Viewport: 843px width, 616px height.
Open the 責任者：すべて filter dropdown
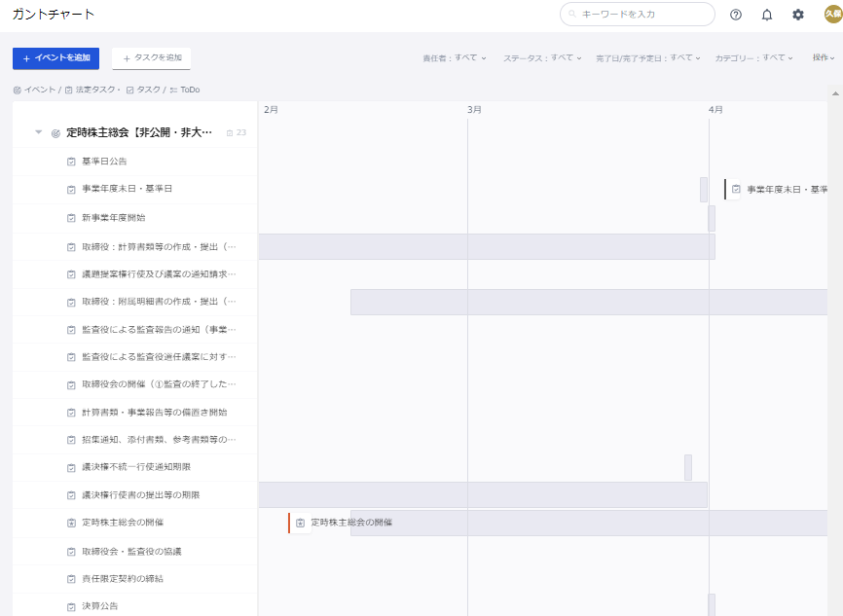pyautogui.click(x=455, y=58)
